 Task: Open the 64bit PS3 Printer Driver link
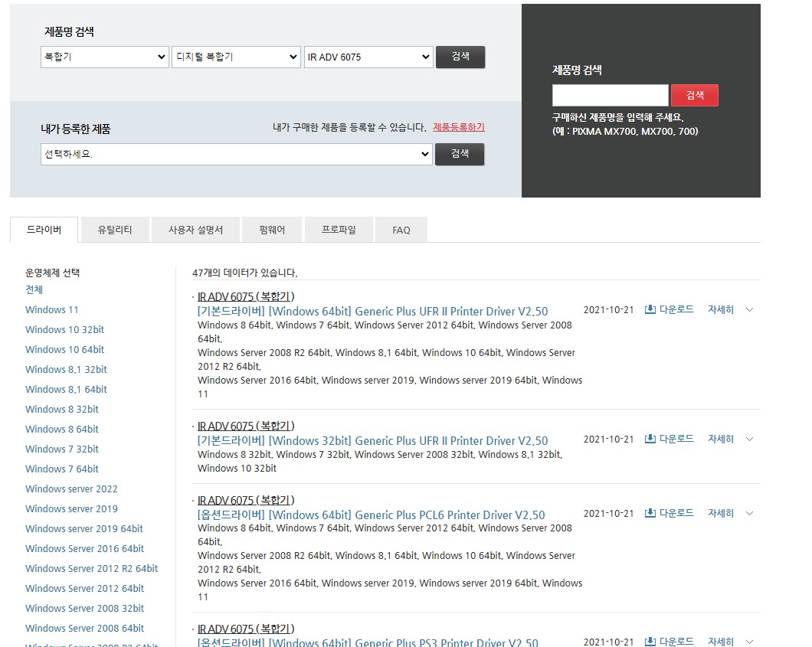click(x=368, y=642)
